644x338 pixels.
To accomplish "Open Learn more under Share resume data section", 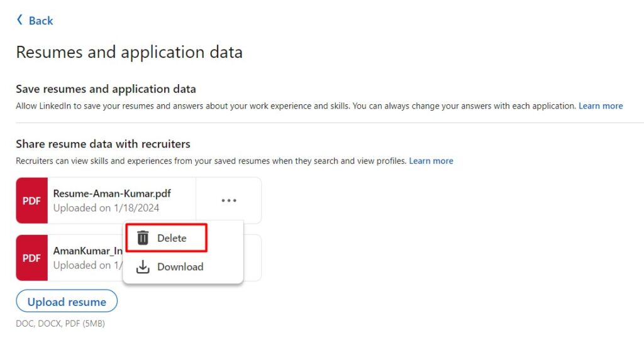I will pyautogui.click(x=431, y=161).
